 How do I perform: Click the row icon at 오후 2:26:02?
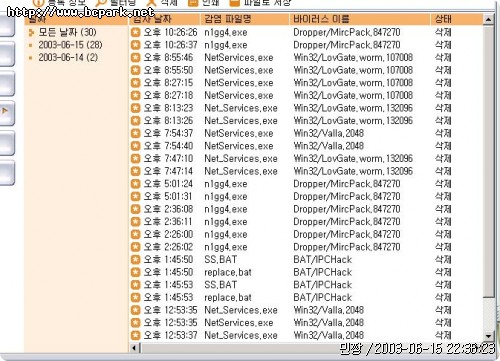[x=135, y=247]
